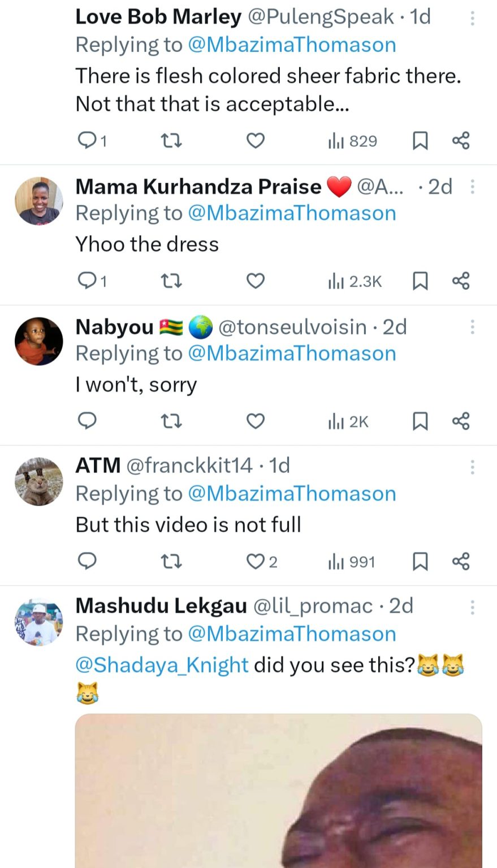Retweet 'There is flesh colored sheer fabric' post
This screenshot has width=497, height=868.
tap(171, 141)
